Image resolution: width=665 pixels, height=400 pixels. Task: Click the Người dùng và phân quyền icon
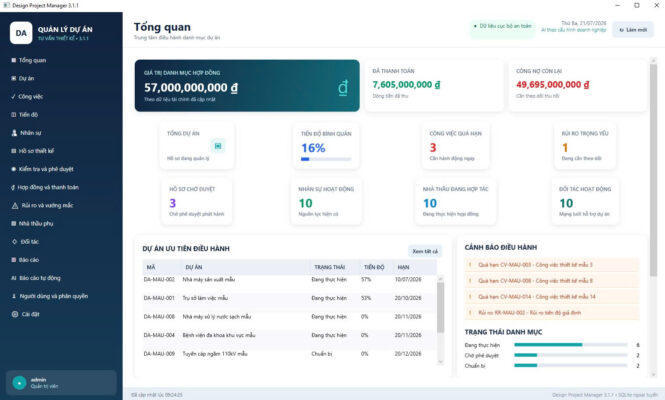14,297
